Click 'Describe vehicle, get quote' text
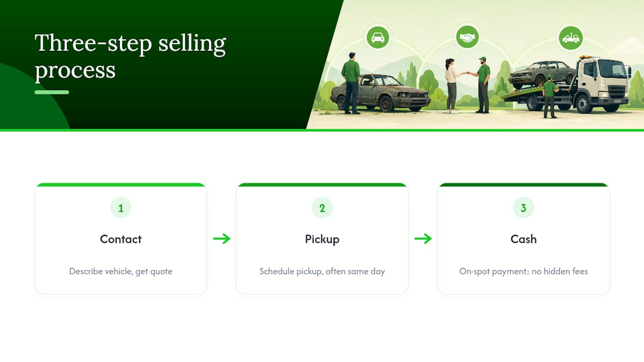This screenshot has height=362, width=644. pyautogui.click(x=121, y=271)
